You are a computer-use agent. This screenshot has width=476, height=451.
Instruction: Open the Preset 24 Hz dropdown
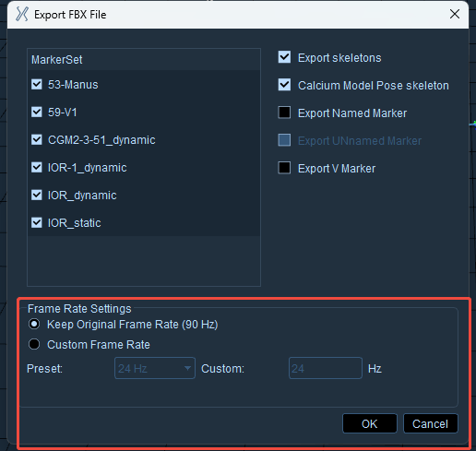point(155,368)
